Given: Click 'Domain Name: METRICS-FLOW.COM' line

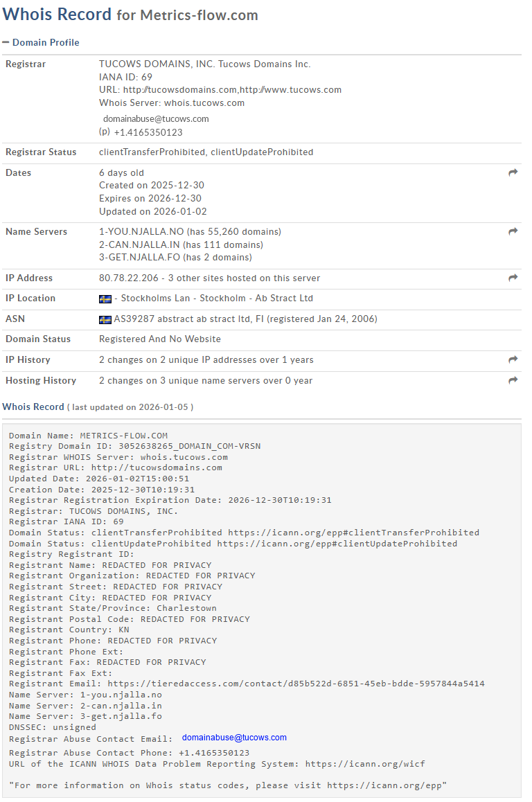Looking at the screenshot, I should tap(88, 436).
